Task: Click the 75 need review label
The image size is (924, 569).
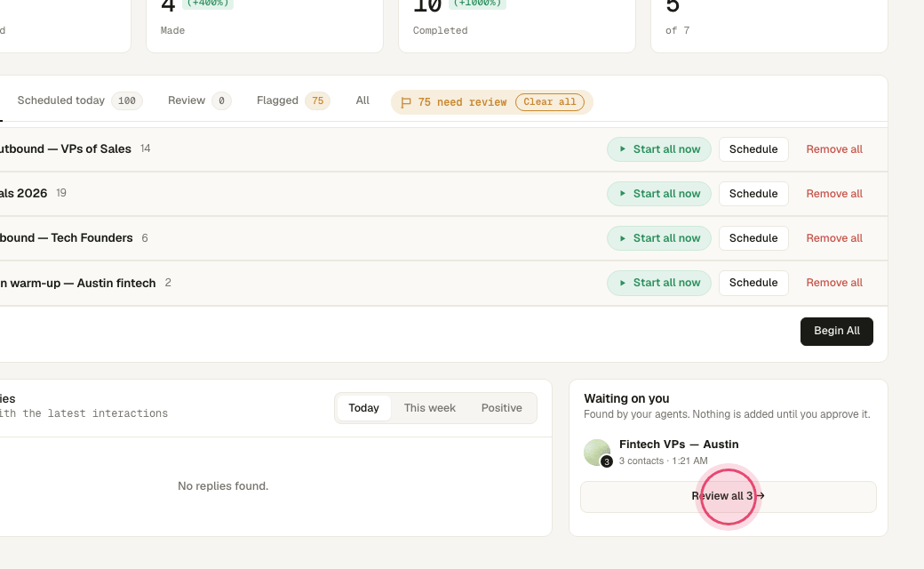Action: 462,102
